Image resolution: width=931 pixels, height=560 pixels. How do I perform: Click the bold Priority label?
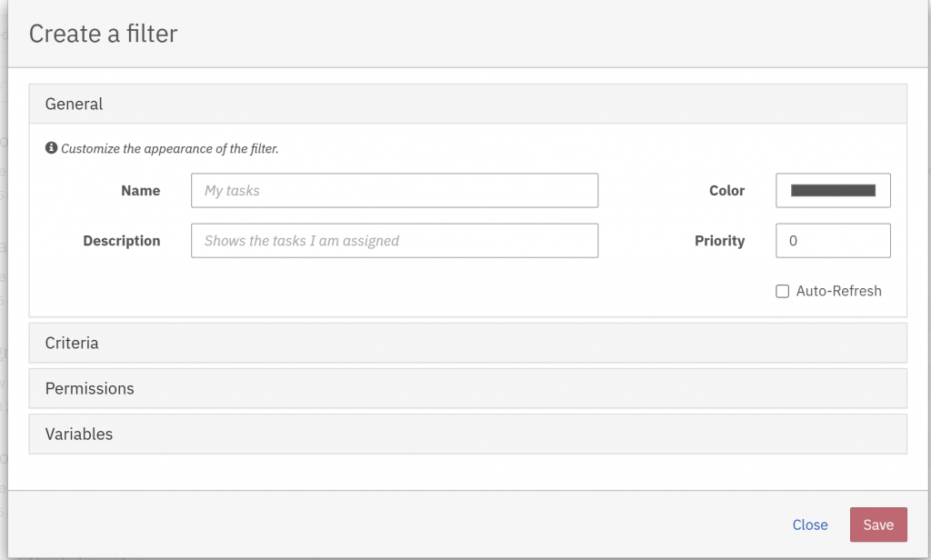coord(719,241)
